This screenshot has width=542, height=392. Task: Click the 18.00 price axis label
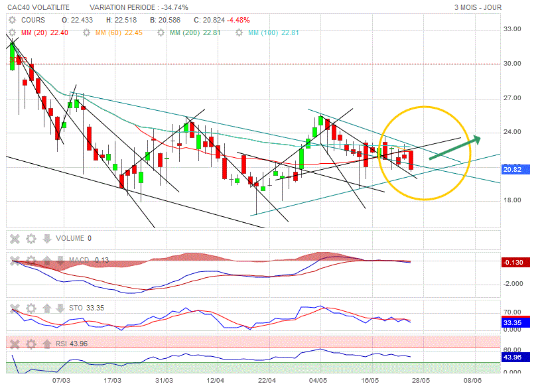512,200
